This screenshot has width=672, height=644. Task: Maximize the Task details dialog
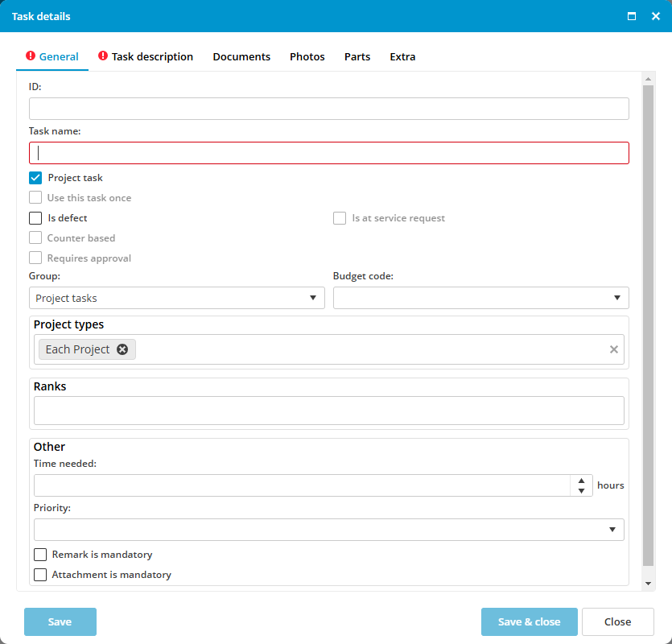pyautogui.click(x=631, y=16)
